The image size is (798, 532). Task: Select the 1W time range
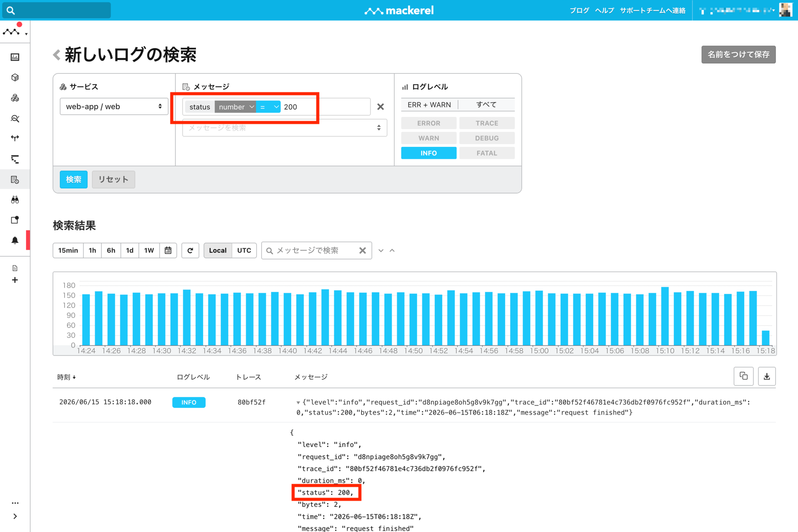(x=149, y=250)
